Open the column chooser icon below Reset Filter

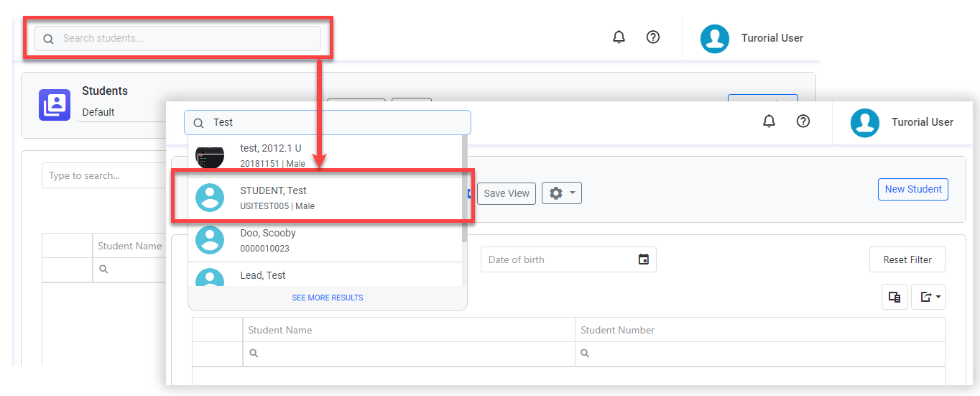tap(895, 297)
